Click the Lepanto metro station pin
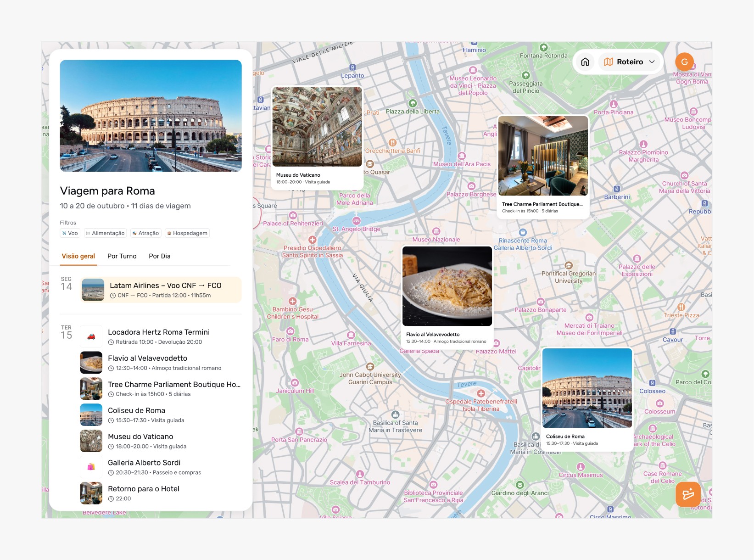754x560 pixels. click(x=352, y=67)
